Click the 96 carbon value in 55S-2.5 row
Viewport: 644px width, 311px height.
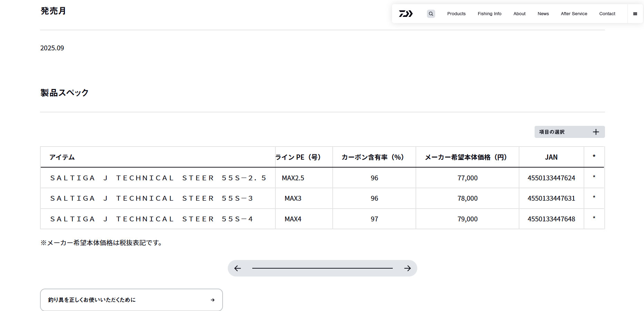click(x=374, y=178)
